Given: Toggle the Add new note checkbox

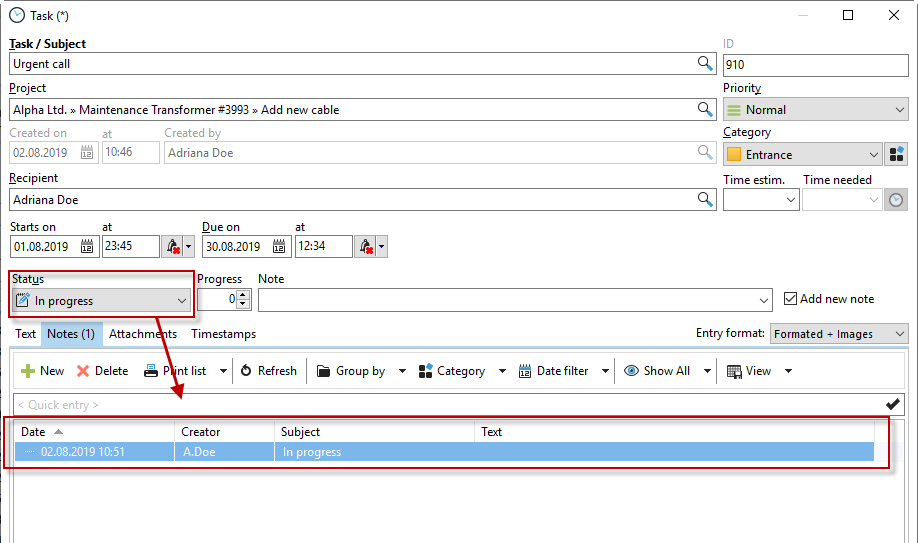Looking at the screenshot, I should 791,299.
